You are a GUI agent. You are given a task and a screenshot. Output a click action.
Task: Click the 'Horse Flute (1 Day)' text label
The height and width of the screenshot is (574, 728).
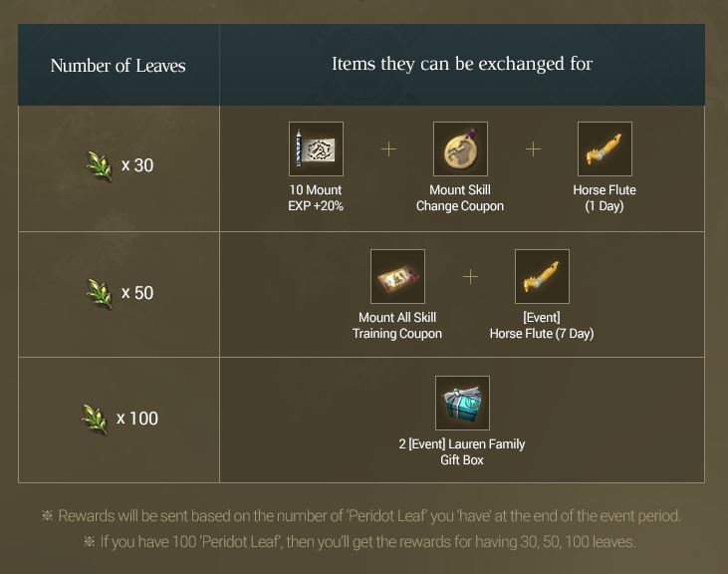pyautogui.click(x=605, y=198)
